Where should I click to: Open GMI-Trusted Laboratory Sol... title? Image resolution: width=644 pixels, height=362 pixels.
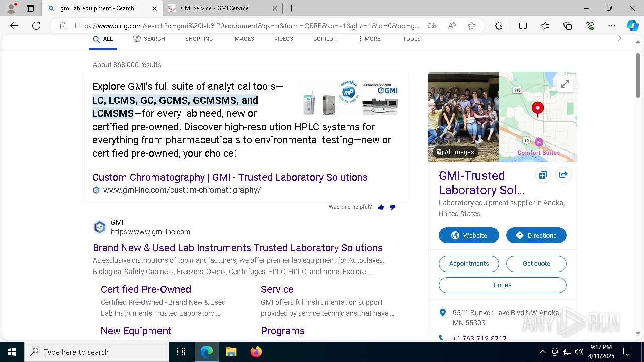(x=481, y=183)
